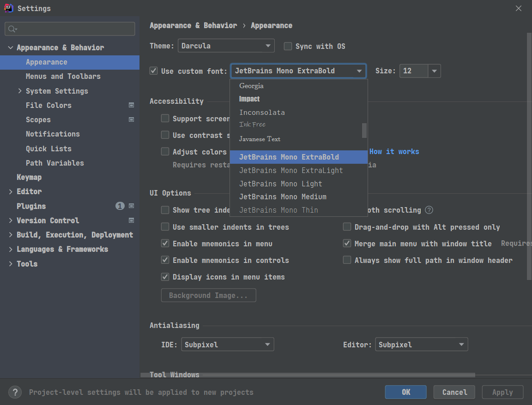
Task: Pick JetBrains Mono Light font
Action: pos(299,184)
